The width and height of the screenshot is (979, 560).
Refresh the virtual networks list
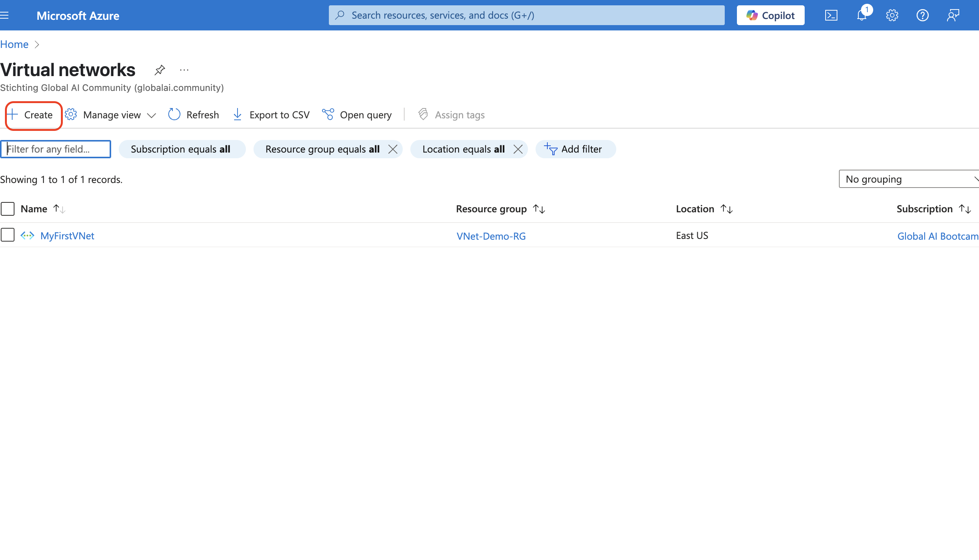coord(194,115)
